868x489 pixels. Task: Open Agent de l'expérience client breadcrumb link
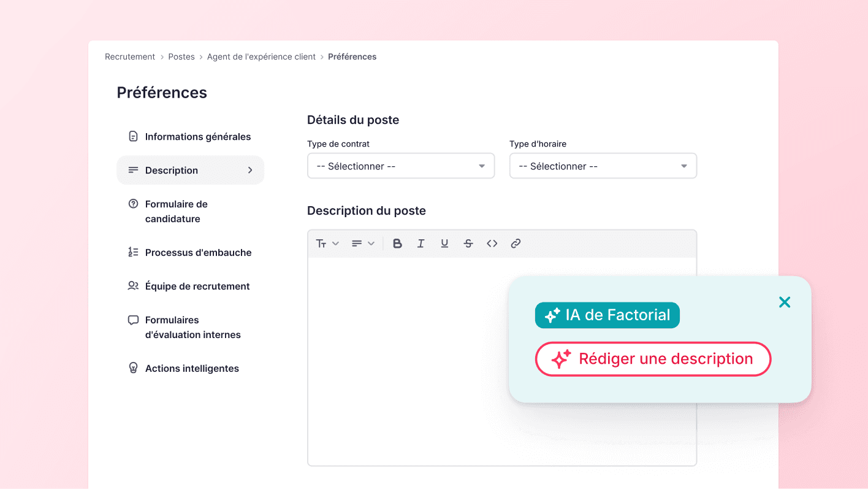[x=261, y=56]
